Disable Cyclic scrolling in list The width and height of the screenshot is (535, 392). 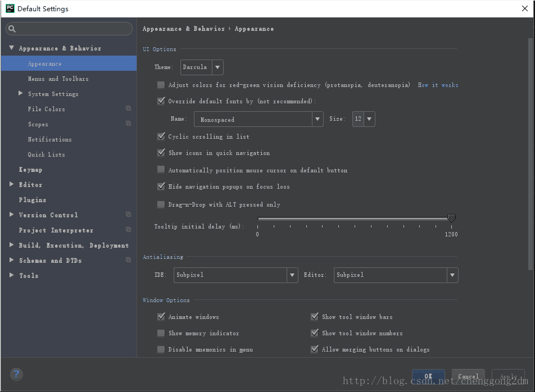point(161,136)
